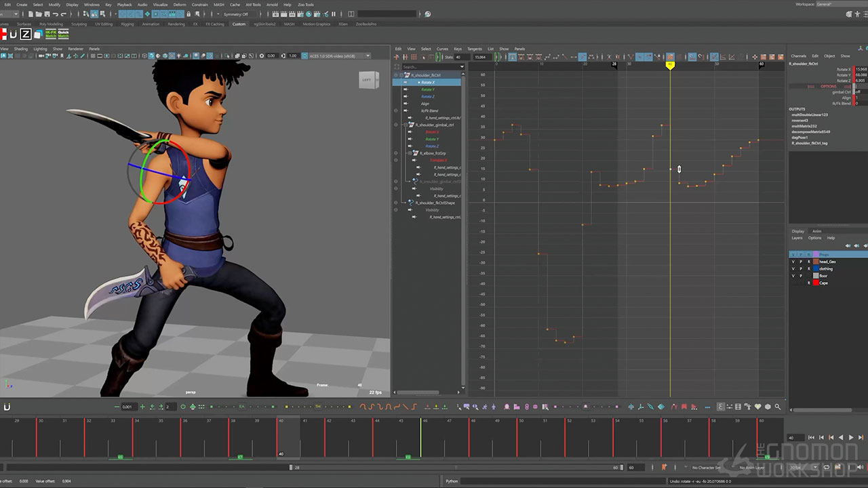Open the Symmetry: Off dropdown
The width and height of the screenshot is (868, 488).
coord(236,14)
